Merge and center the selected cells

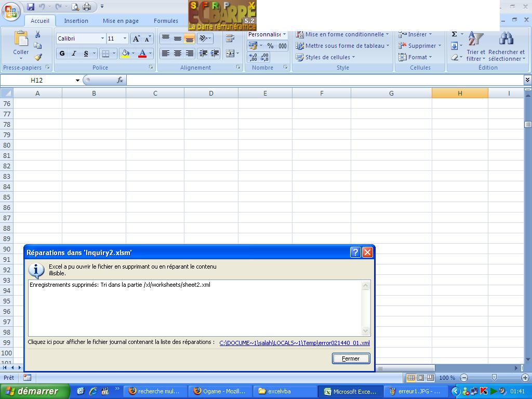(230, 54)
